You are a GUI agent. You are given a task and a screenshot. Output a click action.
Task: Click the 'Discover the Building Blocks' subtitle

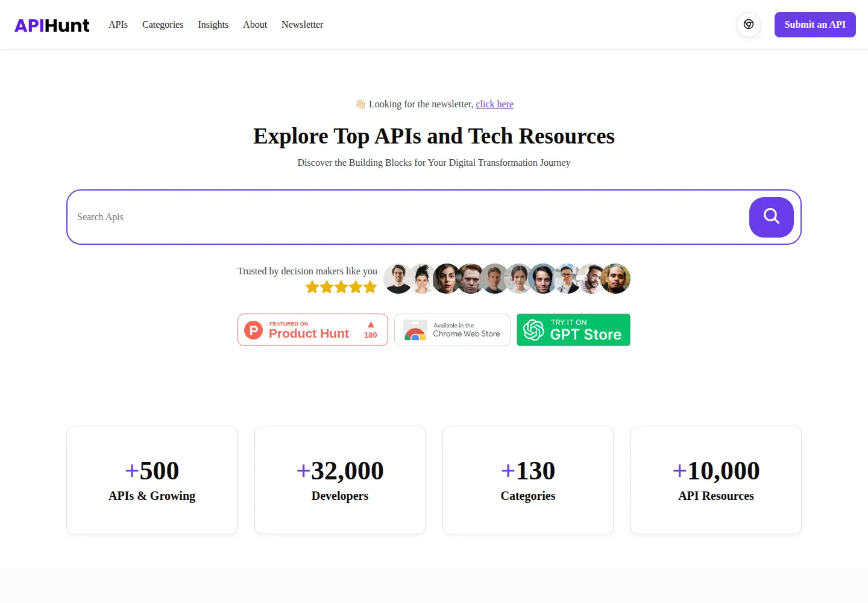point(434,163)
